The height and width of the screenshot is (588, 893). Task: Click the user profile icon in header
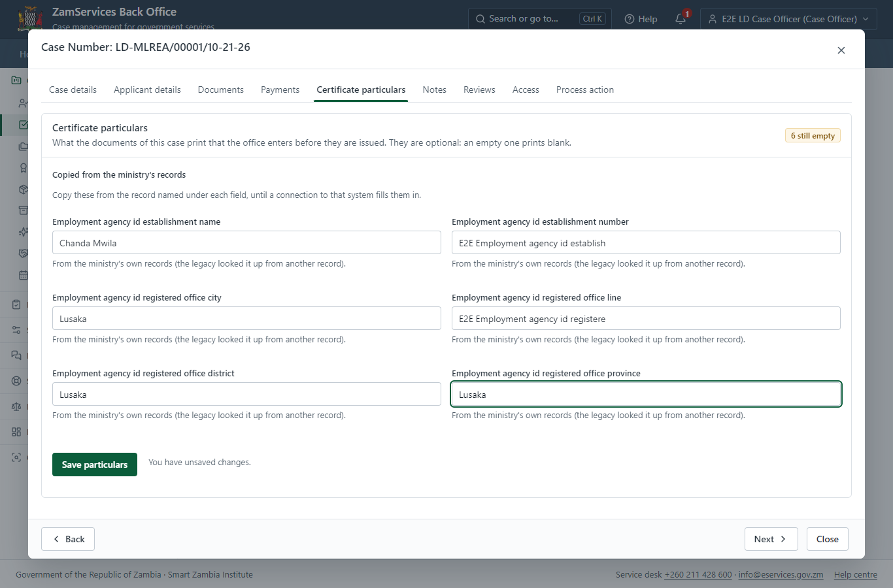click(713, 19)
